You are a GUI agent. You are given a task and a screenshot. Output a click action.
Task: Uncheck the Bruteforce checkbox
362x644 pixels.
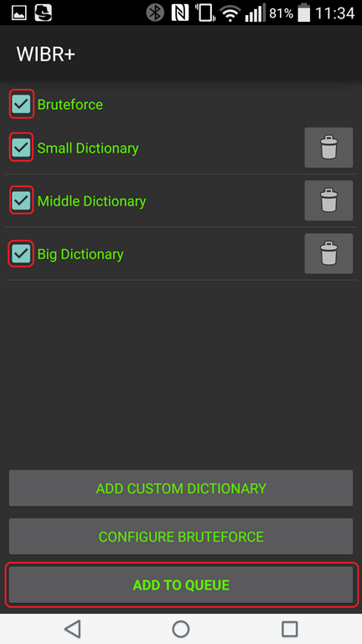click(21, 104)
